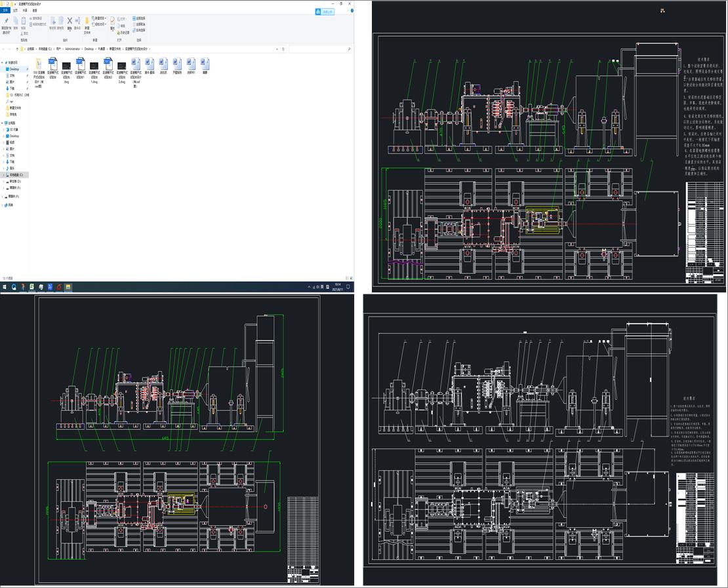Show hidden tray icons via chevron

pos(309,287)
